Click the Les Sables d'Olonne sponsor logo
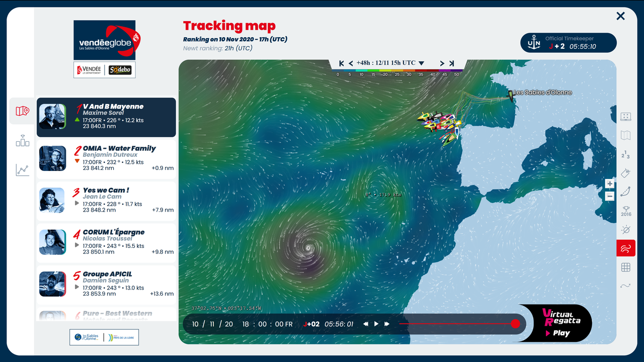 click(86, 337)
